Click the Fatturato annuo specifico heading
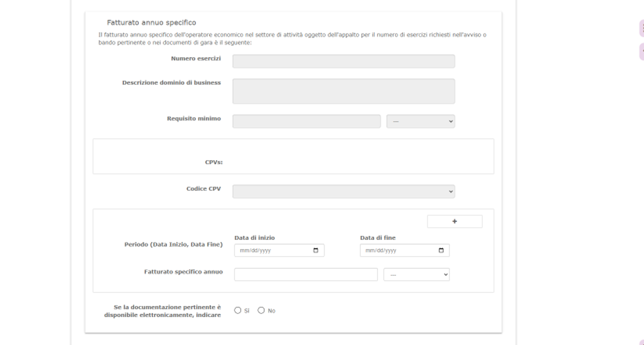The height and width of the screenshot is (345, 644). point(151,23)
